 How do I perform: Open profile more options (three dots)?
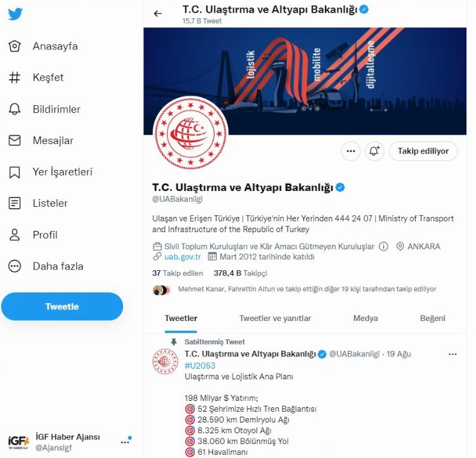click(x=350, y=151)
